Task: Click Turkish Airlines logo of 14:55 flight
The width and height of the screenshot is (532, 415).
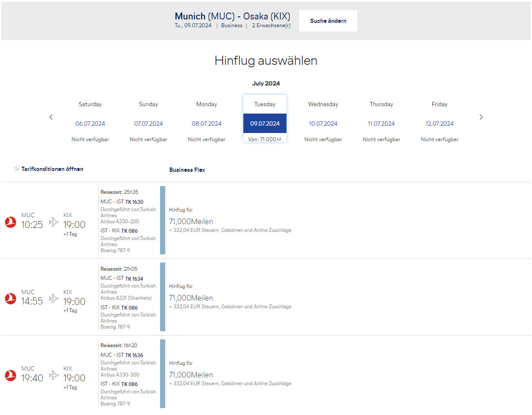Action: point(10,298)
